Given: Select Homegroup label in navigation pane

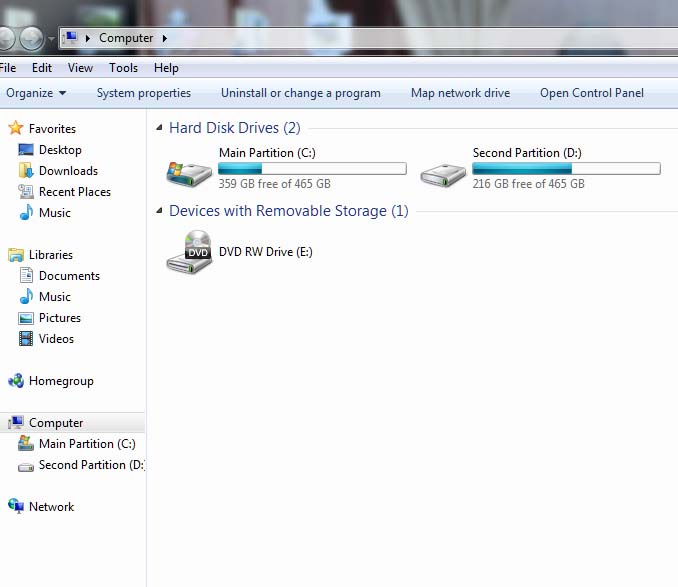Looking at the screenshot, I should (x=61, y=381).
